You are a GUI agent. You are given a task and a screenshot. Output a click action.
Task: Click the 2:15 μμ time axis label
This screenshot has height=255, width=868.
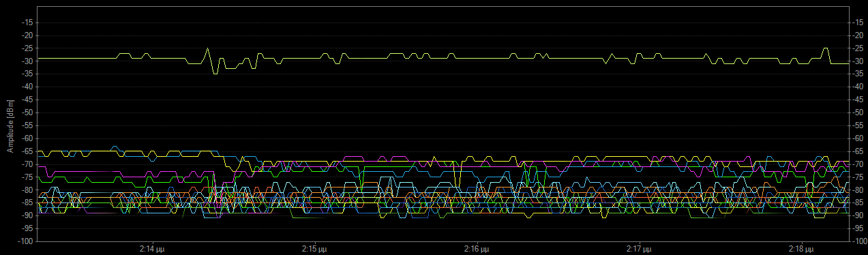coord(314,250)
